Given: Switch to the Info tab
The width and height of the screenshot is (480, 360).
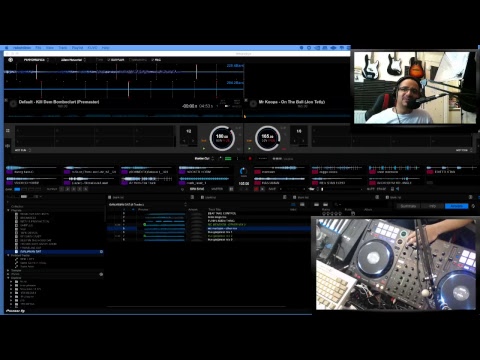Looking at the screenshot, I should pyautogui.click(x=433, y=206).
